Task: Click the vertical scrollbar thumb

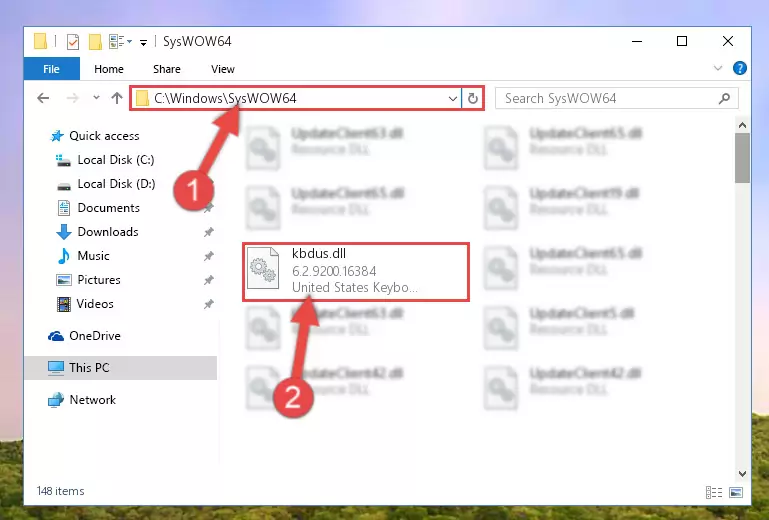Action: (742, 158)
